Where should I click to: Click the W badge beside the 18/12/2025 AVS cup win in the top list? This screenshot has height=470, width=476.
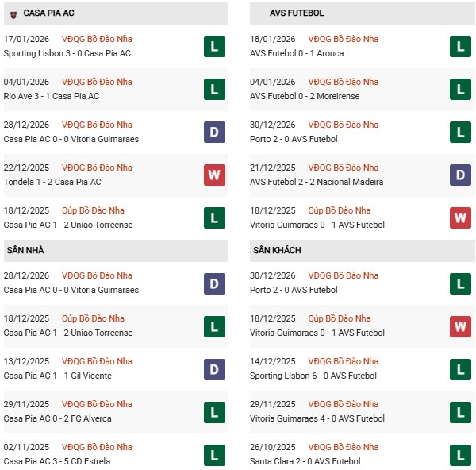point(461,218)
